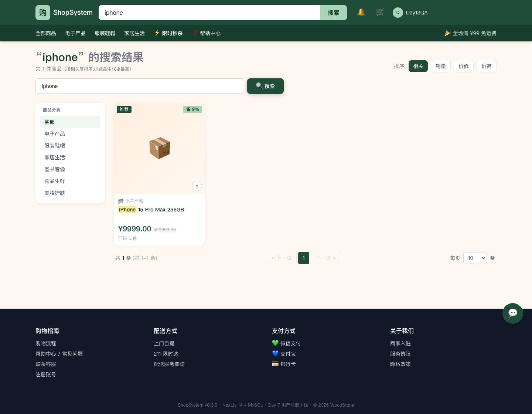
Task: Click the ShopSystem logo icon
Action: click(x=43, y=13)
